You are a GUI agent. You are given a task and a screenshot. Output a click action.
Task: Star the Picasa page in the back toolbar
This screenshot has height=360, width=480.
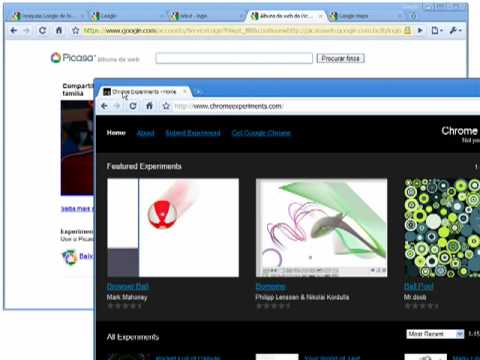75,30
